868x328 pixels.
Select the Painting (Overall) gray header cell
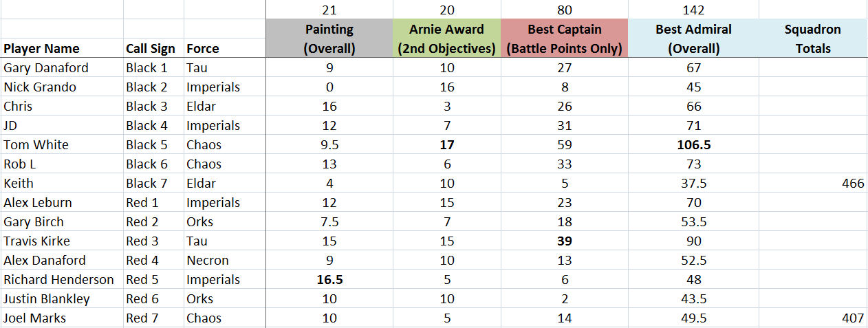[329, 39]
